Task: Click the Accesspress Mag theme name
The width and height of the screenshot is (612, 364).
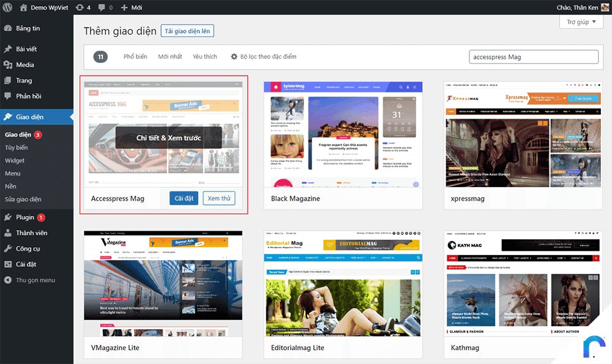Action: (118, 199)
